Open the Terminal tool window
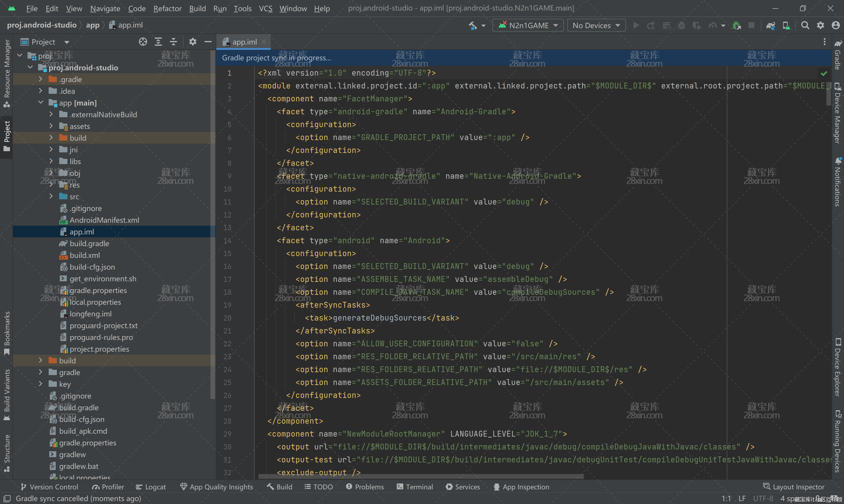This screenshot has height=504, width=844. click(415, 487)
